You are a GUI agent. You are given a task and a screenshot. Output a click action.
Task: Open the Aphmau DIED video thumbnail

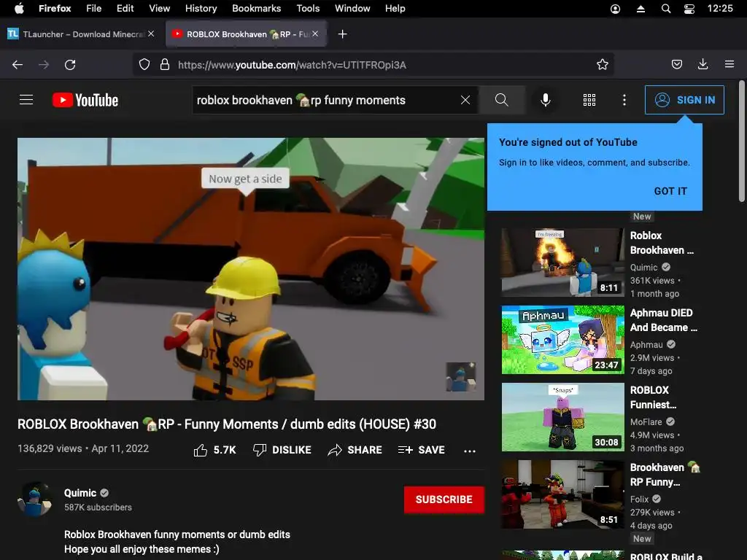[x=562, y=340]
